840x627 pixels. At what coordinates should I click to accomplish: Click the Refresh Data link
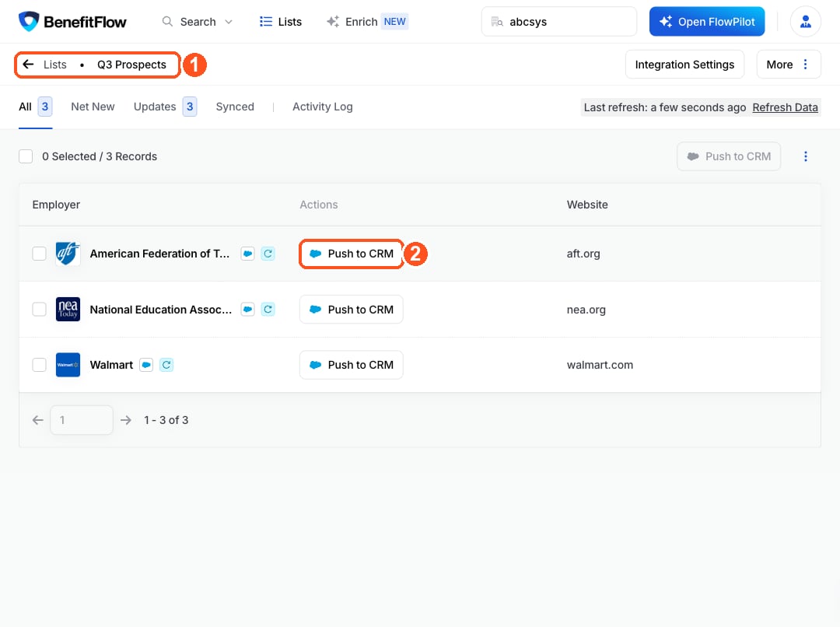[785, 107]
